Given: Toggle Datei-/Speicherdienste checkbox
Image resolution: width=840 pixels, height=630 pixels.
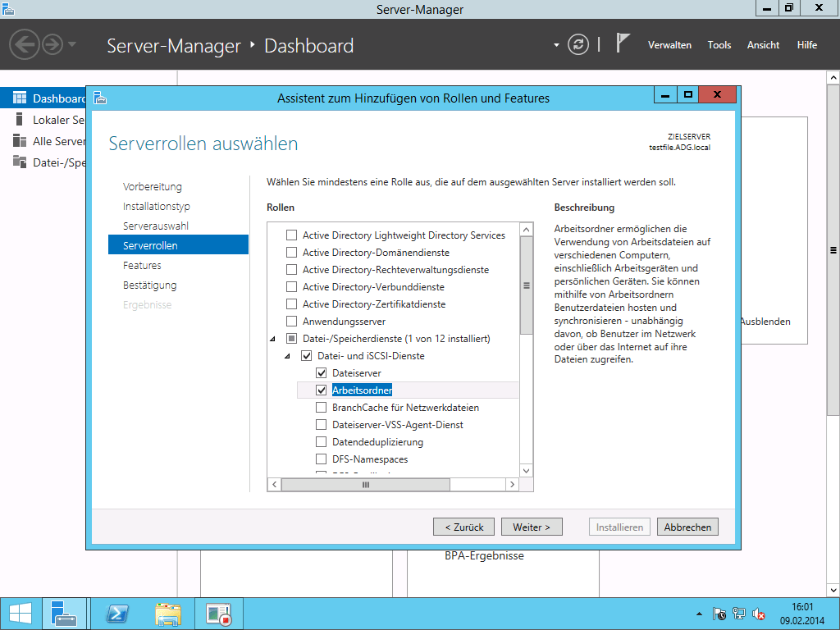Looking at the screenshot, I should pos(291,339).
